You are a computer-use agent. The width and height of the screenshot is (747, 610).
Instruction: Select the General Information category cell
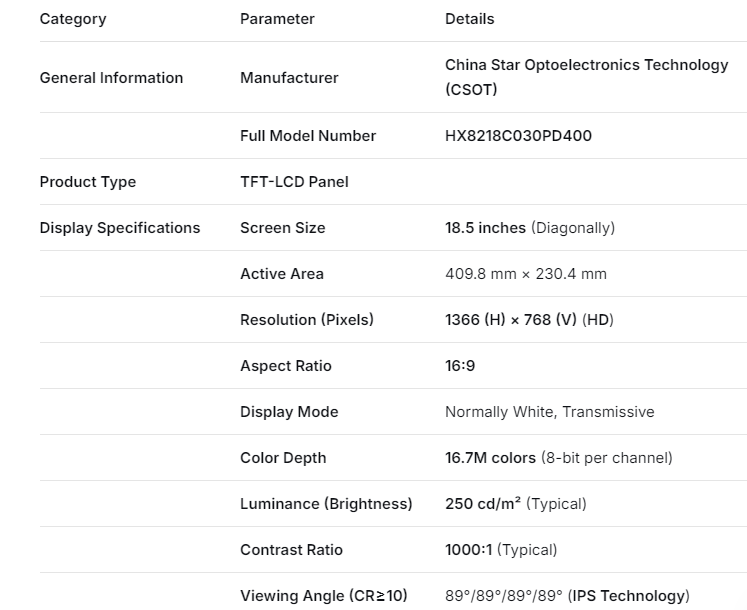pyautogui.click(x=111, y=78)
